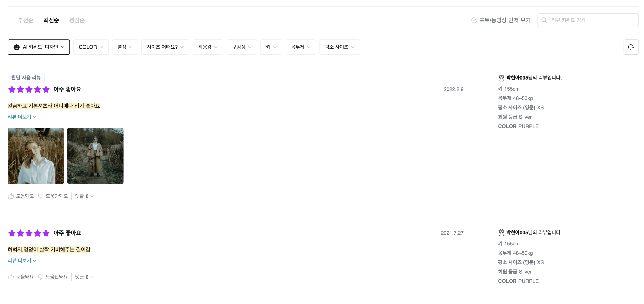Click the AI robot icon in Ai 키워드 filter
This screenshot has height=304, width=644.
[16, 47]
